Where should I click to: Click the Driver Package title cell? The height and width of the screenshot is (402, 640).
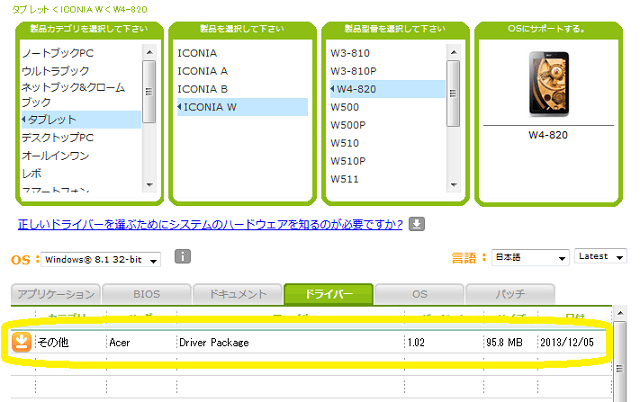tap(291, 342)
